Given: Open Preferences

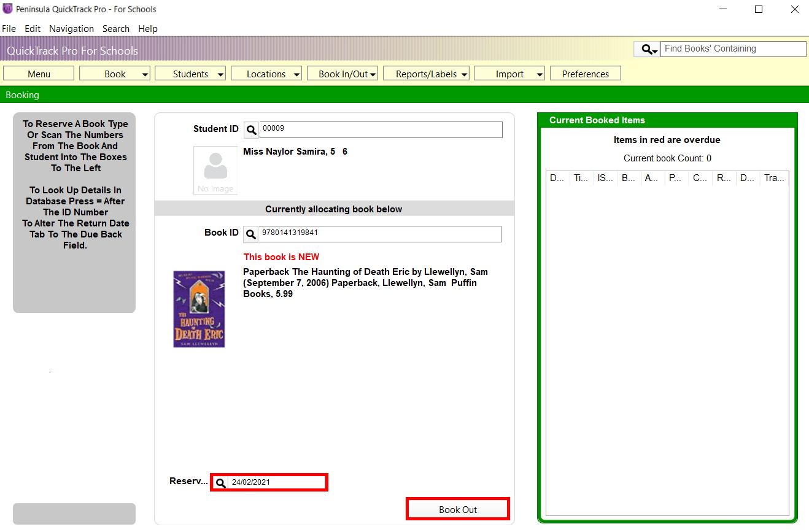Looking at the screenshot, I should [586, 74].
